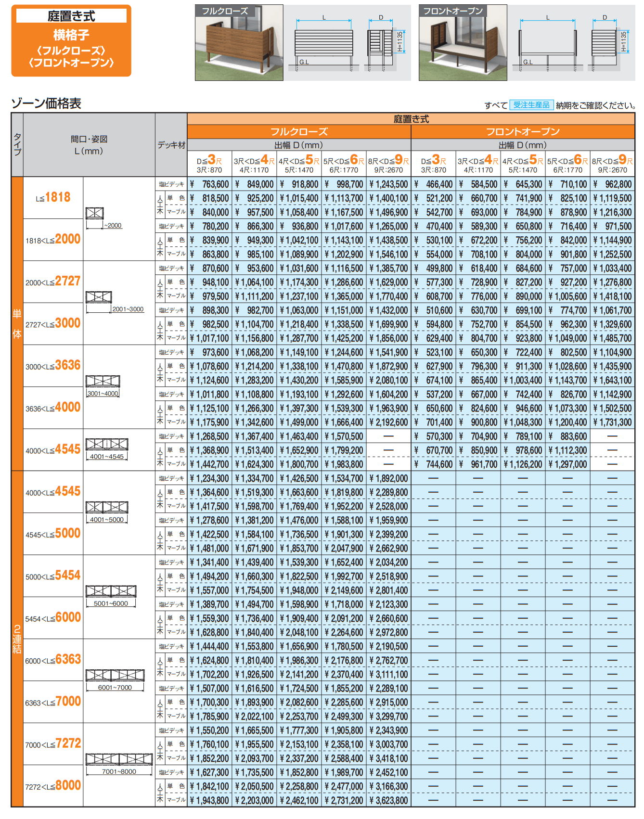
Task: Select the 4001~4545 span diagram icon
Action: (107, 444)
